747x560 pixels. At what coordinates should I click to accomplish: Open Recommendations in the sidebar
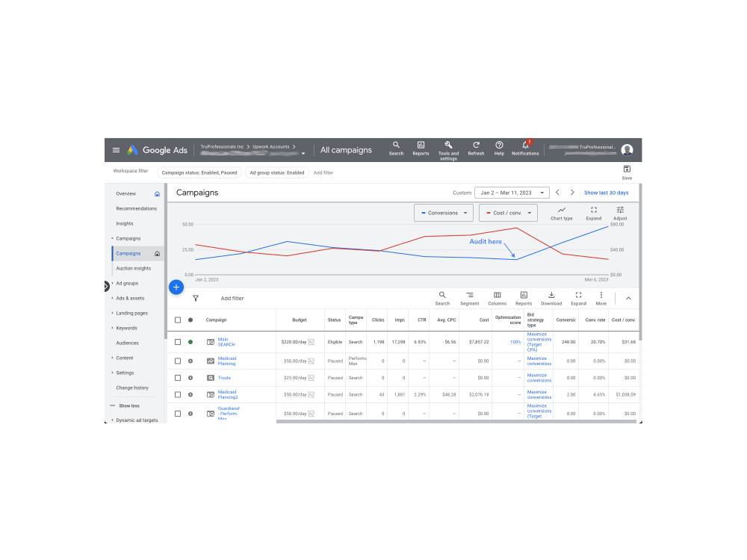(136, 208)
